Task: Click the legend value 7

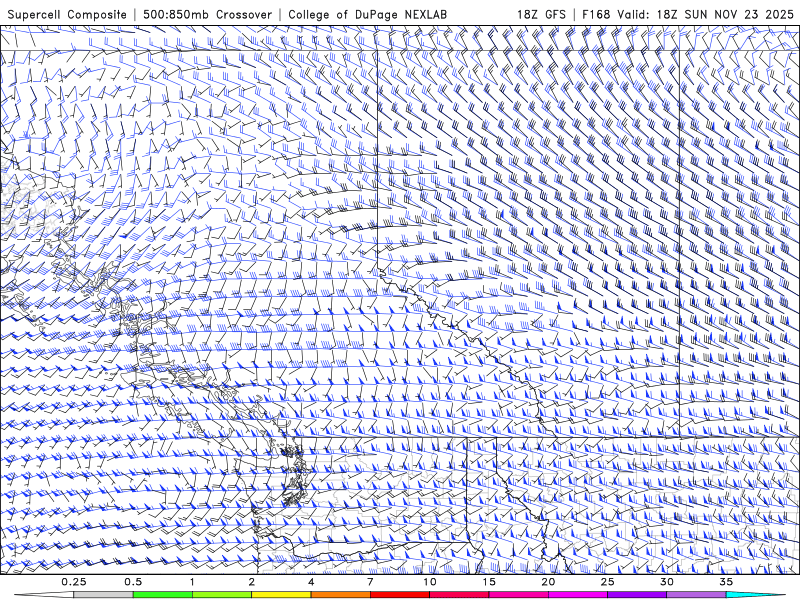Action: [x=370, y=582]
